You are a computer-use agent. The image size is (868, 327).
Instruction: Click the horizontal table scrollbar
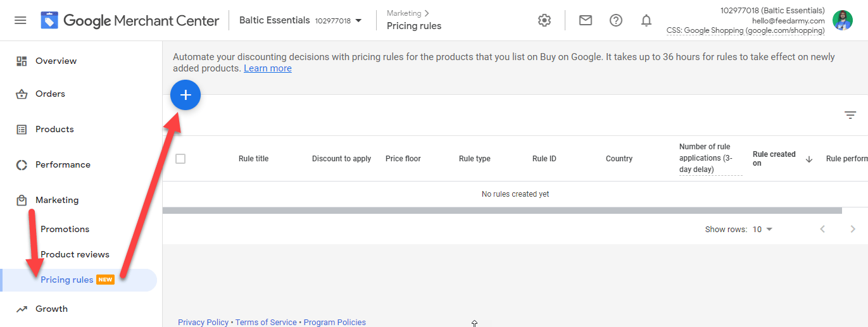pyautogui.click(x=501, y=210)
